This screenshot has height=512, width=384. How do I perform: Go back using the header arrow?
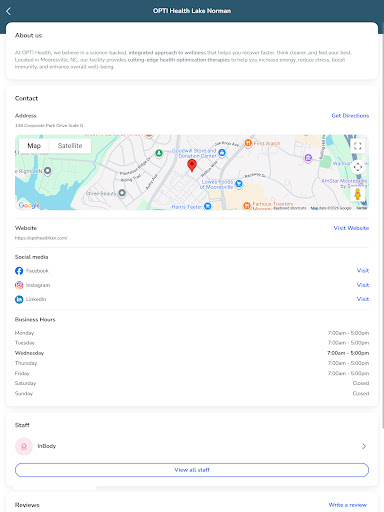click(9, 11)
